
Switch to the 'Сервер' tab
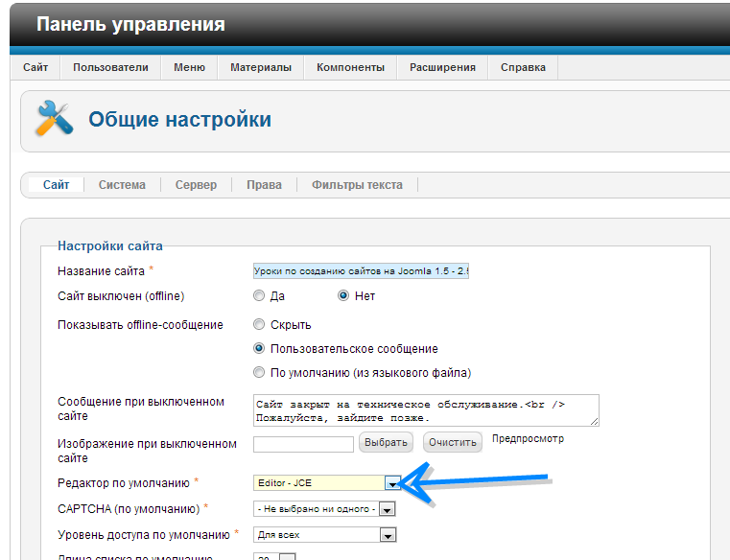pyautogui.click(x=196, y=185)
